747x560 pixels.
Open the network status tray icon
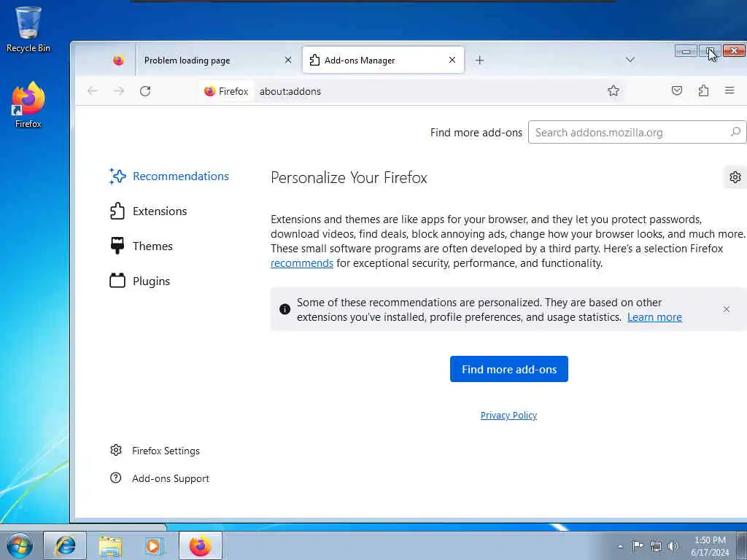pyautogui.click(x=656, y=546)
